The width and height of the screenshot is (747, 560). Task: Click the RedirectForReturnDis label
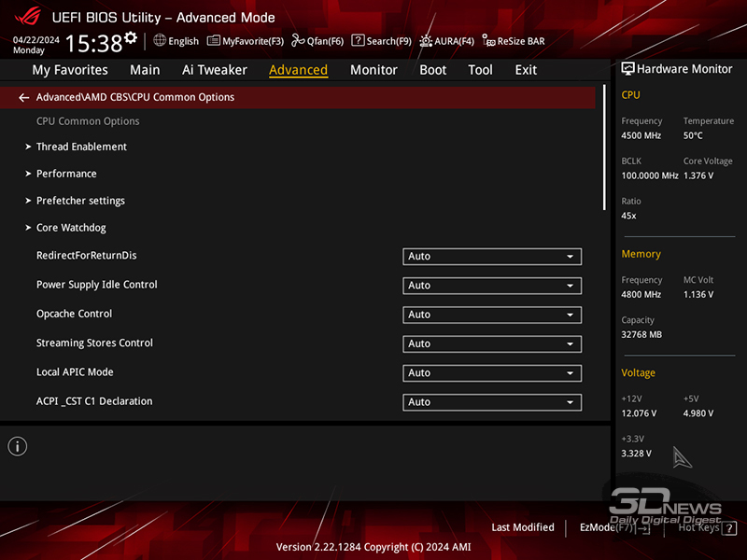pos(87,256)
